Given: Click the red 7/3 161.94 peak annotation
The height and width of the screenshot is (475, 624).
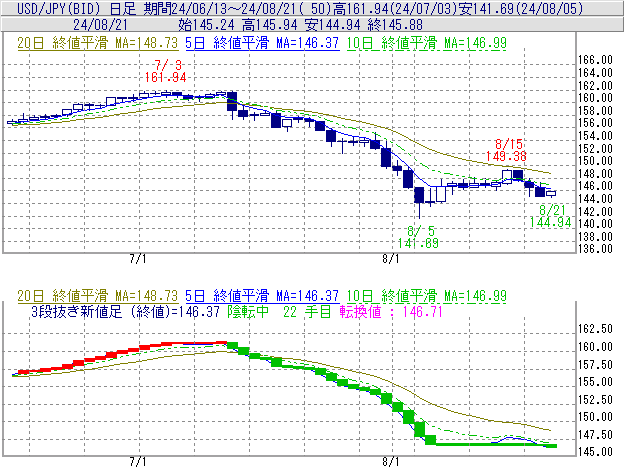Looking at the screenshot, I should (x=166, y=71).
